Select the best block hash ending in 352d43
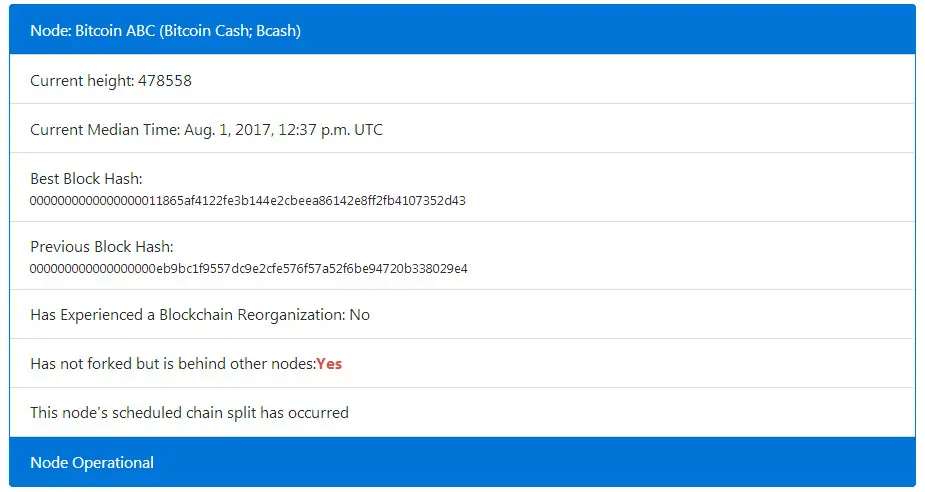Screen dimensions: 925x492 click(248, 200)
